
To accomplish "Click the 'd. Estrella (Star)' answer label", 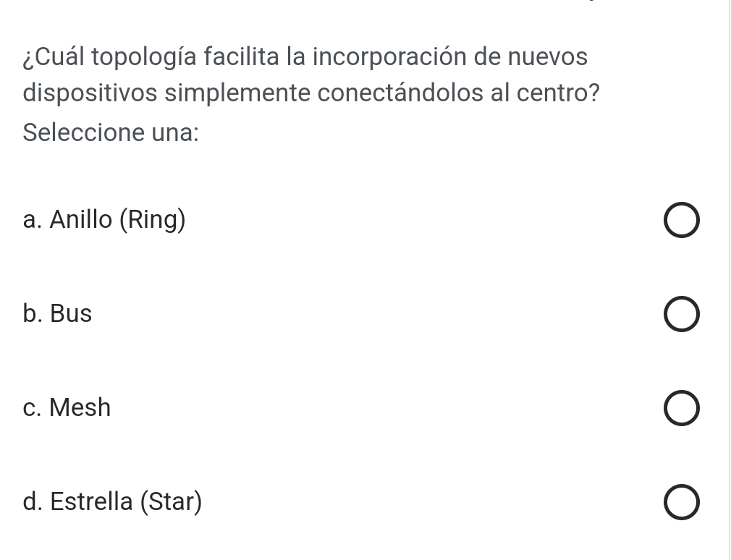I will pos(112,502).
